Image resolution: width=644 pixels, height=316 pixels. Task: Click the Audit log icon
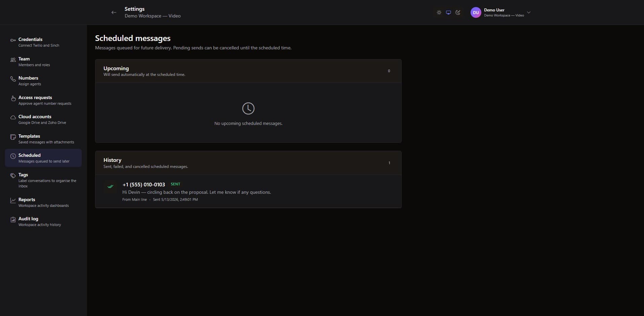click(x=13, y=220)
